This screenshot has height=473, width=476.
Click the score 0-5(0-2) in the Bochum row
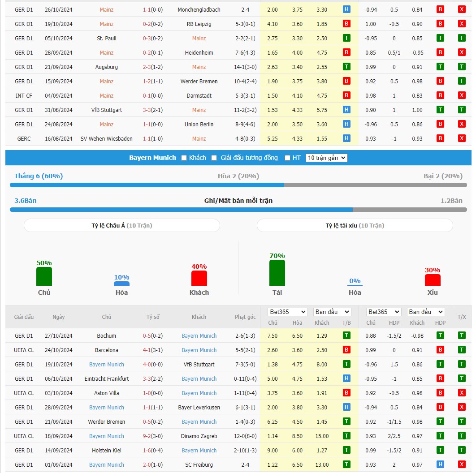pos(153,336)
